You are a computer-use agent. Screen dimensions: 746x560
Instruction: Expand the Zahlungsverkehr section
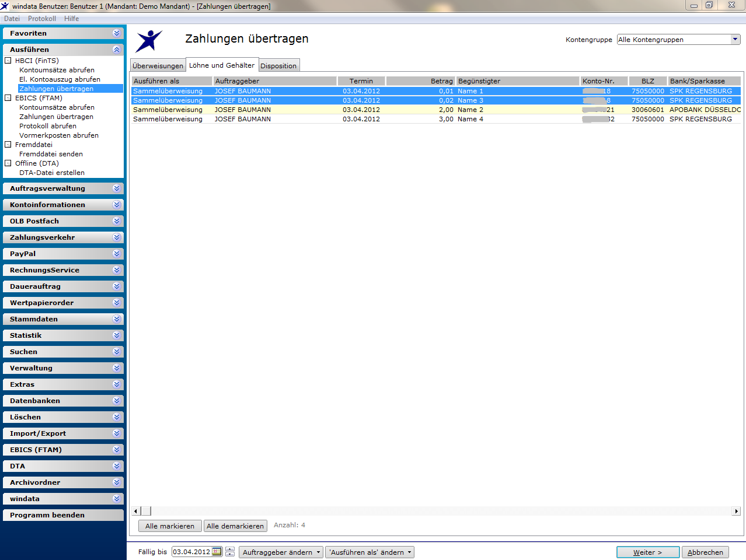64,237
